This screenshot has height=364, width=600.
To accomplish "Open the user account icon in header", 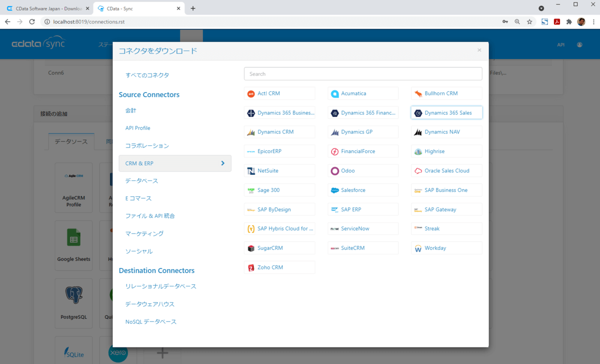I will [579, 44].
